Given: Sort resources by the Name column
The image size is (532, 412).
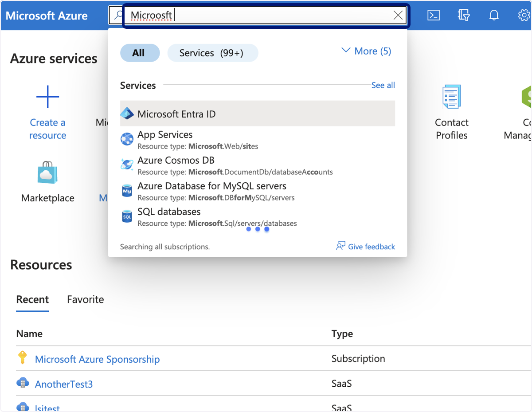Looking at the screenshot, I should tap(29, 334).
